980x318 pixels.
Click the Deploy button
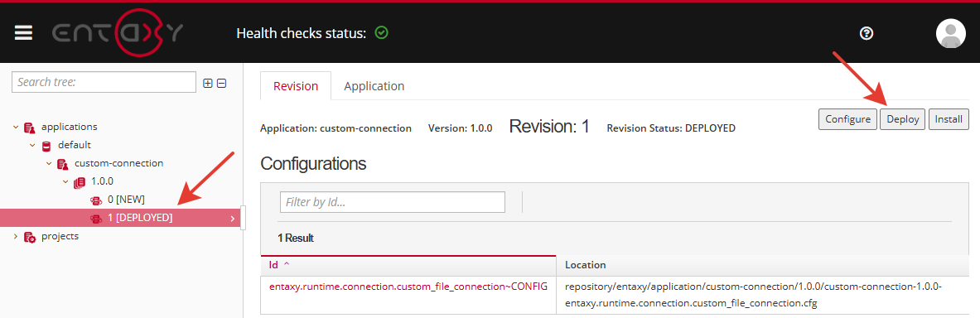[903, 119]
